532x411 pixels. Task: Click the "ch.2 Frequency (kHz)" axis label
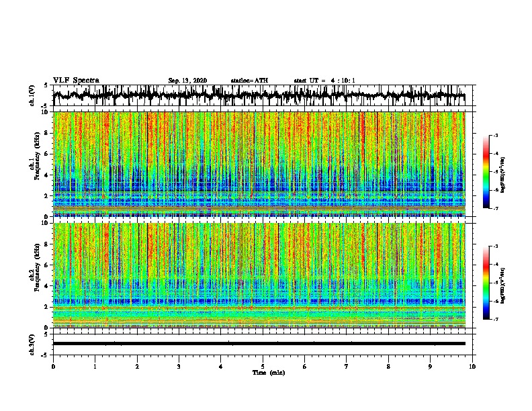click(x=35, y=267)
